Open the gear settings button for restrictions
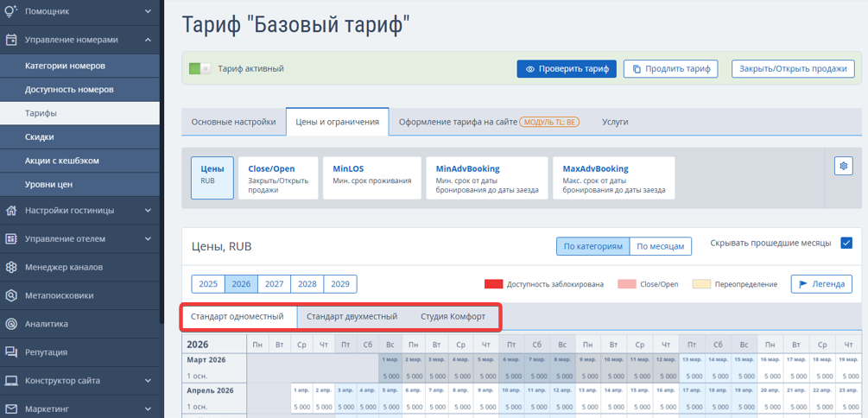The image size is (868, 418). click(x=843, y=167)
